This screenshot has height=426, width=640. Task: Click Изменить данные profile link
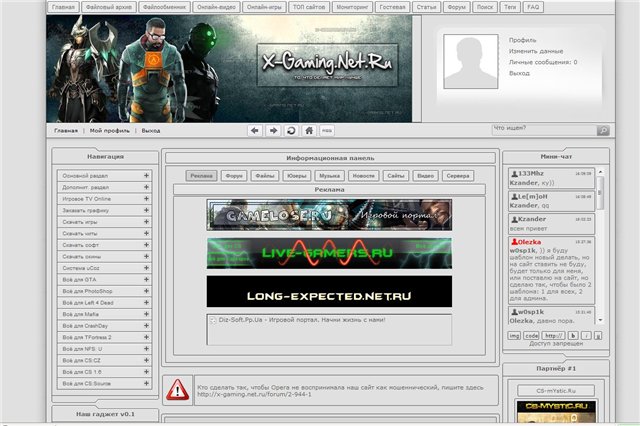pyautogui.click(x=536, y=51)
